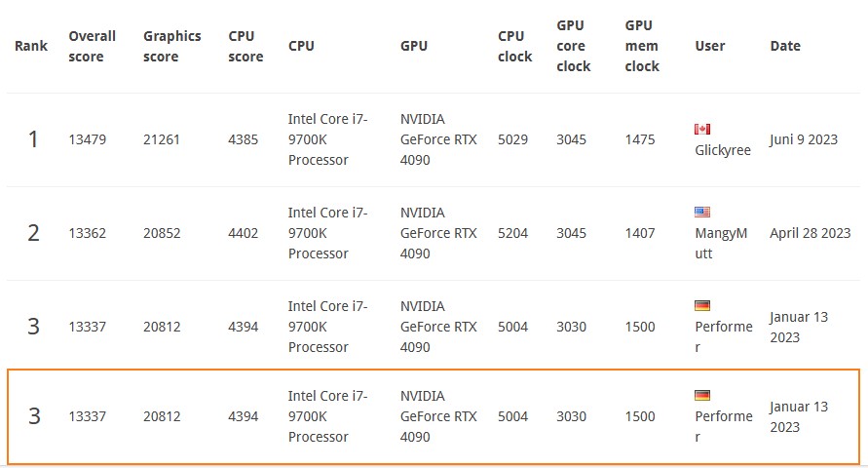Click the CPU clock value 5204
This screenshot has height=468, width=868.
[x=512, y=233]
